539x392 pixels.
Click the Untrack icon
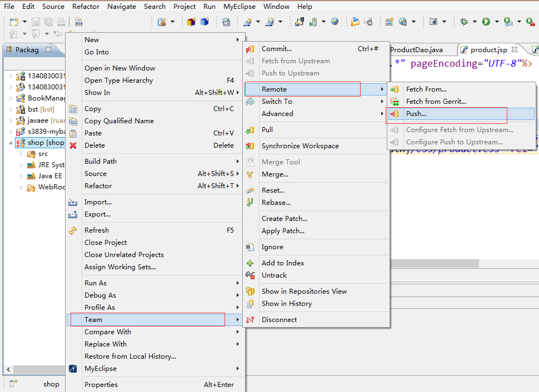point(250,275)
